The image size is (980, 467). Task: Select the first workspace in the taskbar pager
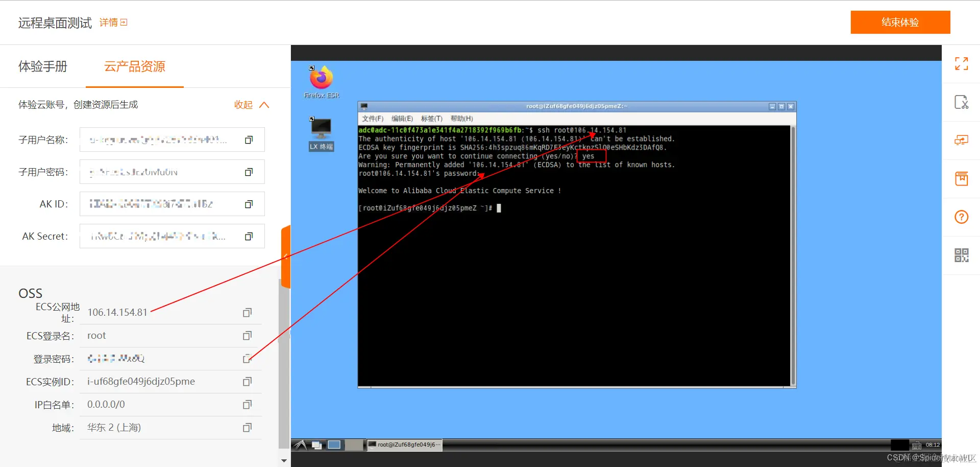334,445
